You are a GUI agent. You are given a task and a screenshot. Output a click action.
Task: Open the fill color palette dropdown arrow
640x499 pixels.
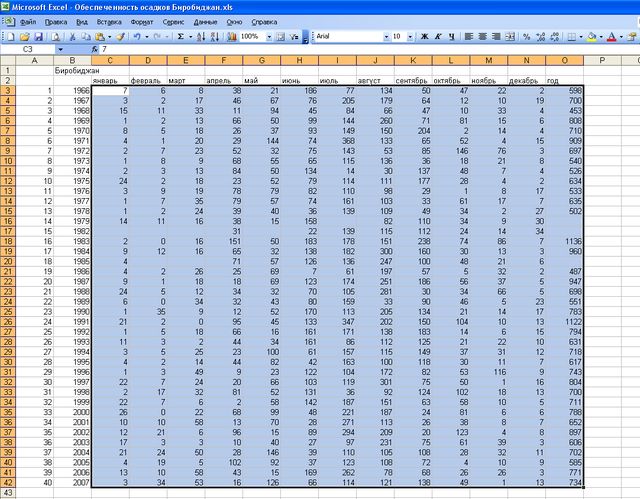pyautogui.click(x=601, y=37)
